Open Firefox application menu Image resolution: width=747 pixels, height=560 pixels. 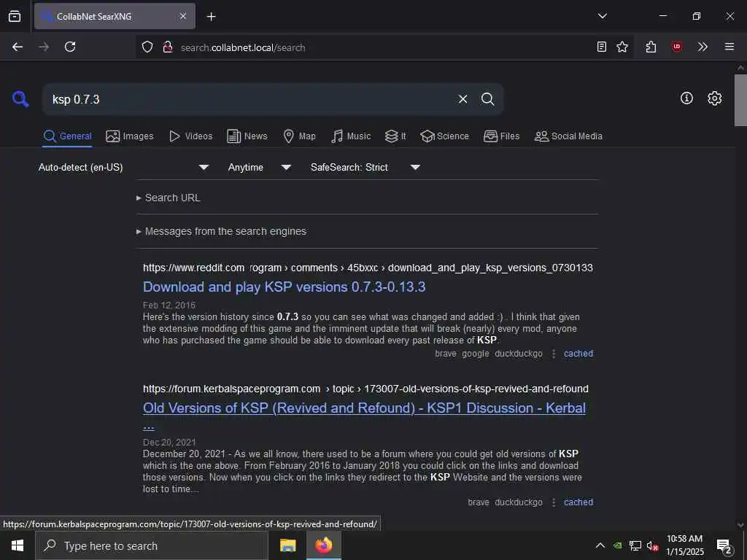tap(729, 47)
